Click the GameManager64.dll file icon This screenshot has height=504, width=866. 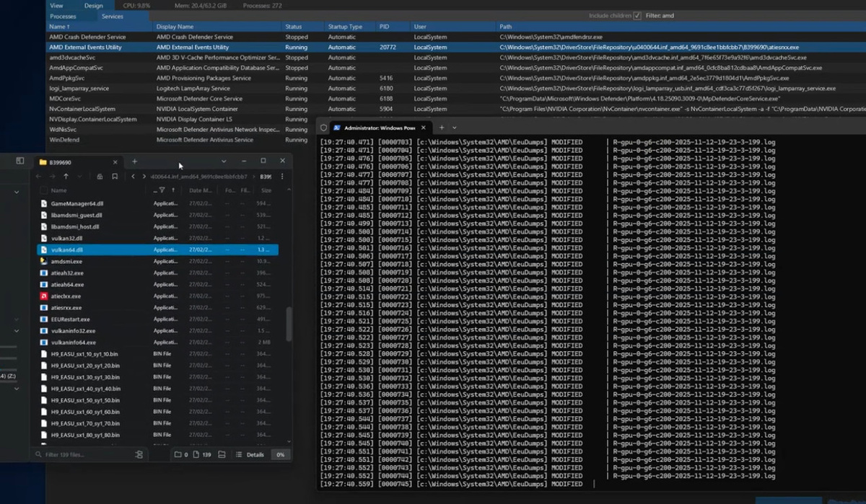point(45,203)
